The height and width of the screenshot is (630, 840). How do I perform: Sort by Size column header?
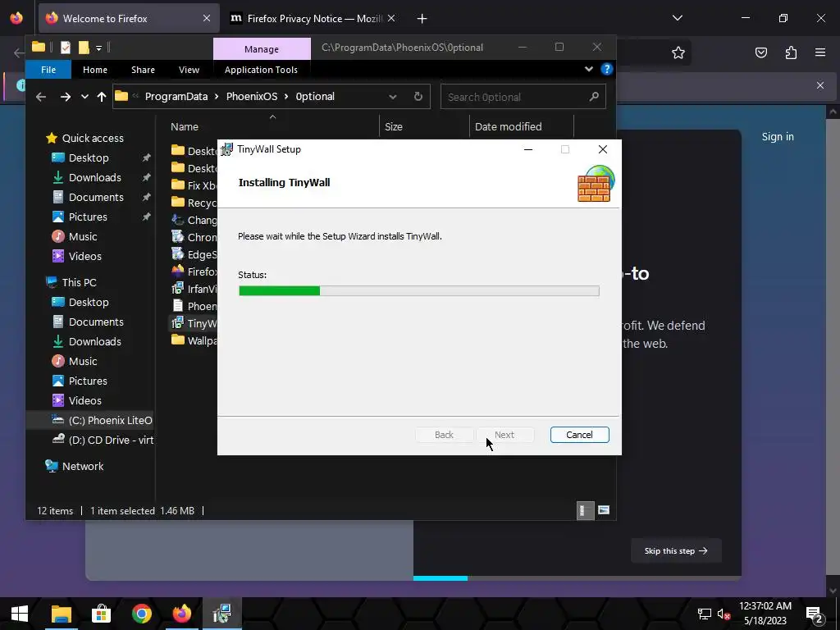pyautogui.click(x=393, y=127)
